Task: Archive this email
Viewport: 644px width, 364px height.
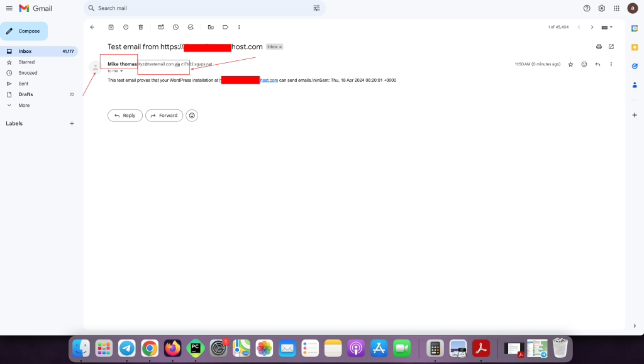Action: 111,27
